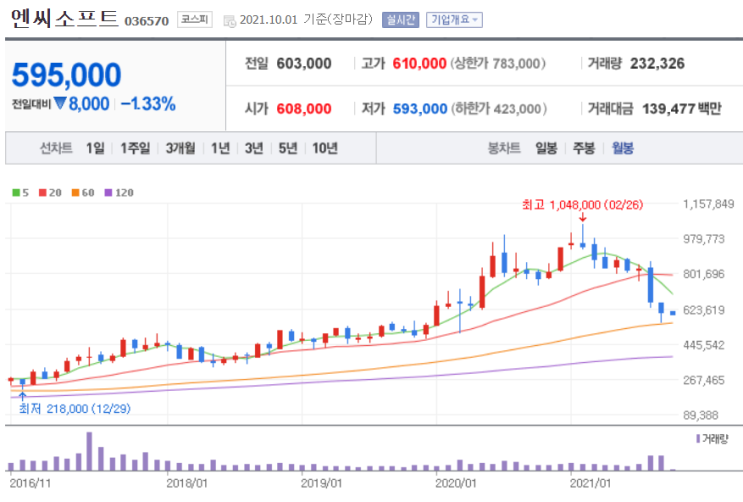
Task: Click the 2020/01 x-axis date label
Action: [x=455, y=484]
